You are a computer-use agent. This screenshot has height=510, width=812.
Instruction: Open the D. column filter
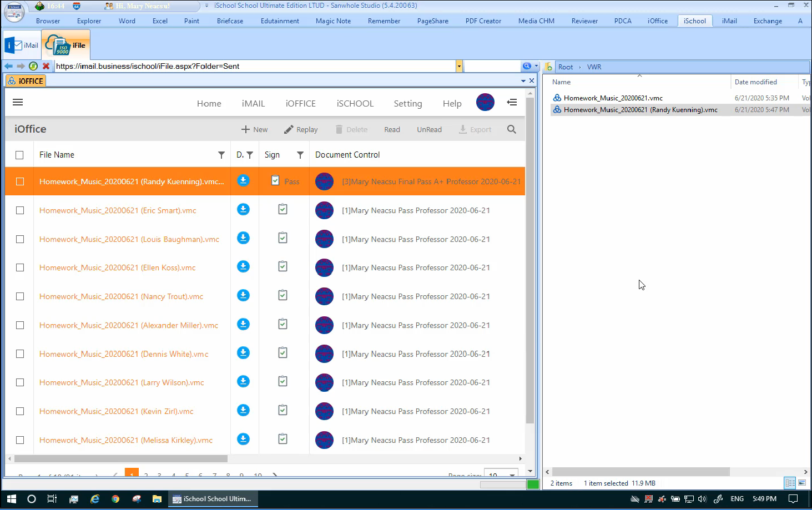pyautogui.click(x=250, y=155)
